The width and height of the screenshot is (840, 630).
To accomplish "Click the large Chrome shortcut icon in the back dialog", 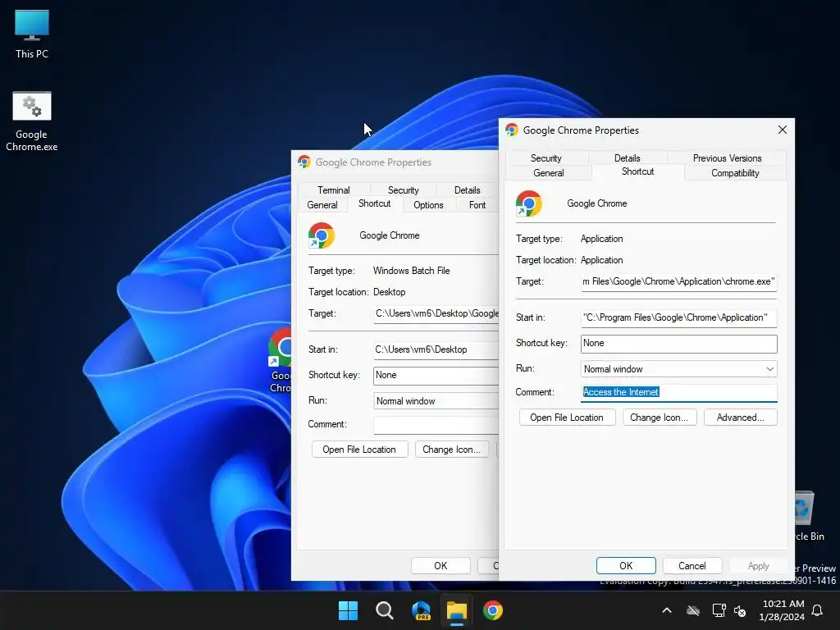I will click(322, 235).
